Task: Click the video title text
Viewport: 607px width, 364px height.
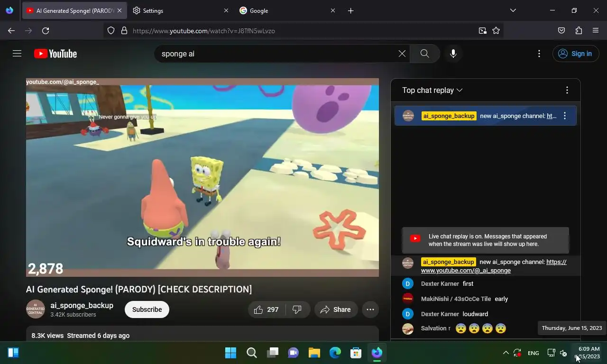Action: (139, 289)
